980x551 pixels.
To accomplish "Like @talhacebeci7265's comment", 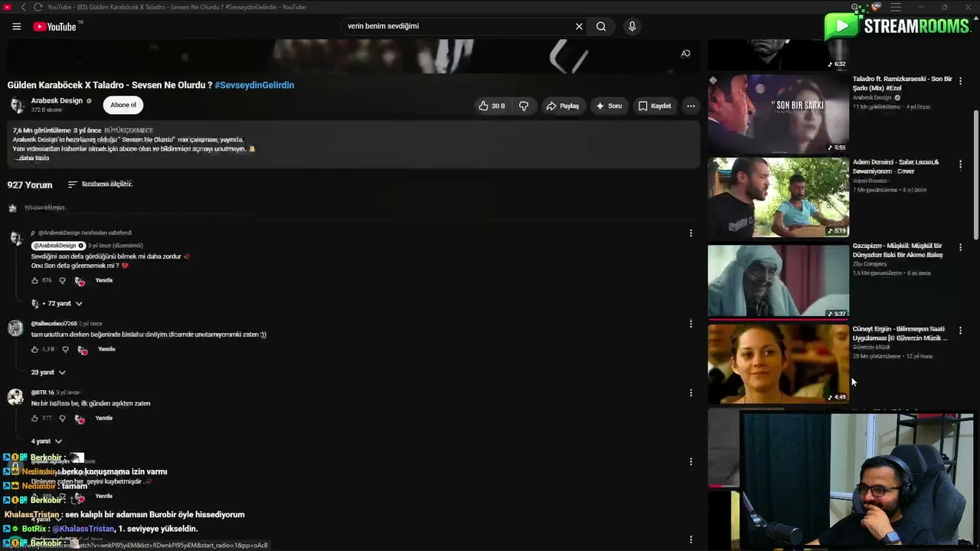I will (x=34, y=350).
